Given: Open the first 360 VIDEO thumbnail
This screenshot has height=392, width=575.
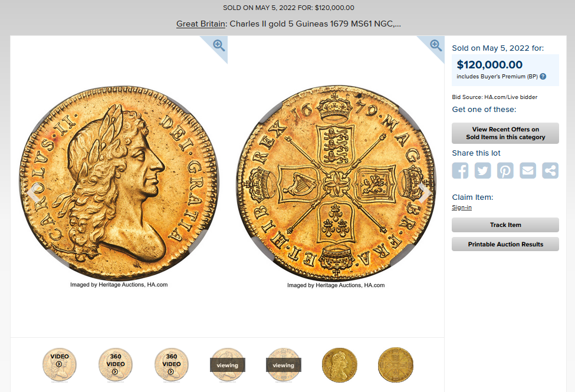Looking at the screenshot, I should [x=116, y=365].
